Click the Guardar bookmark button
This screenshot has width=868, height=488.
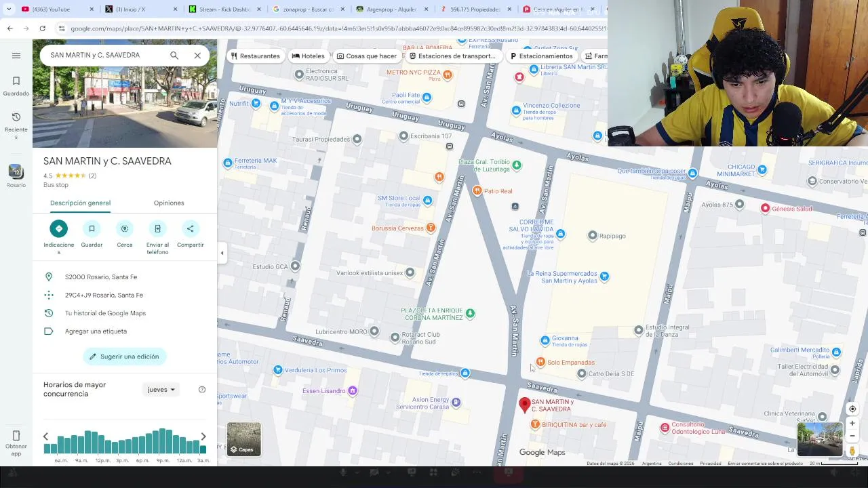tap(92, 228)
